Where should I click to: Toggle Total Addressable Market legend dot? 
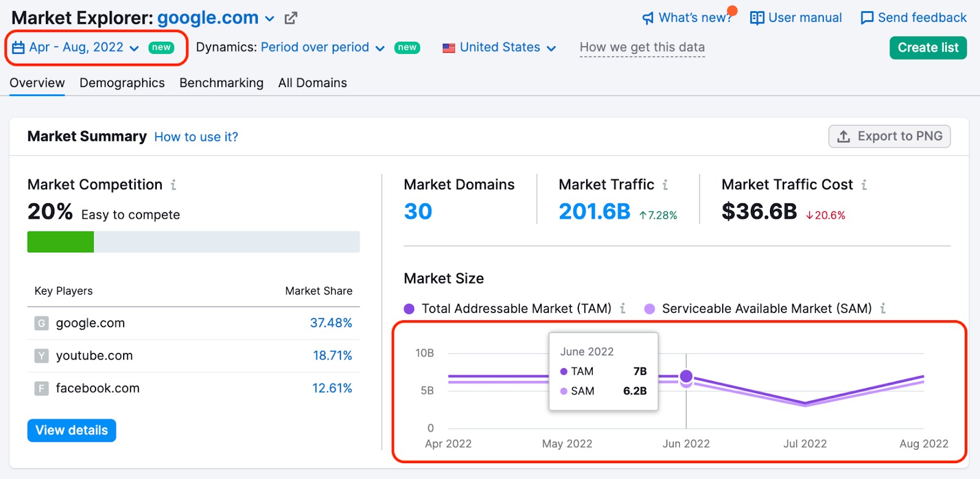coord(409,309)
